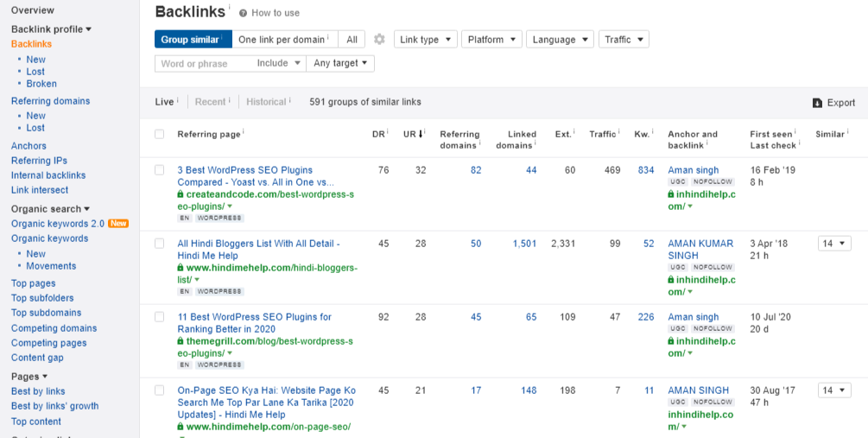Open Organic keywords 2.0 in sidebar
The width and height of the screenshot is (868, 438).
58,224
